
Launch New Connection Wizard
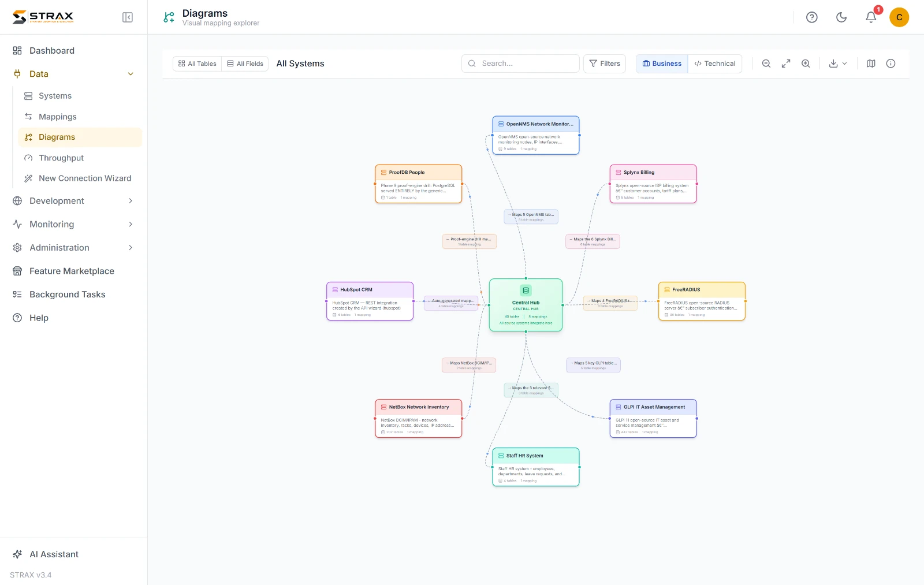click(80, 178)
